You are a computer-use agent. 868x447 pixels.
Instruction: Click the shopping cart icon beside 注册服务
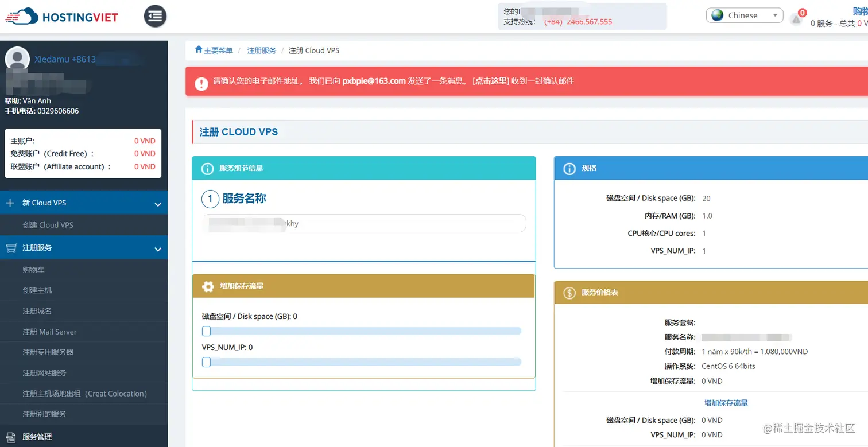coord(11,248)
